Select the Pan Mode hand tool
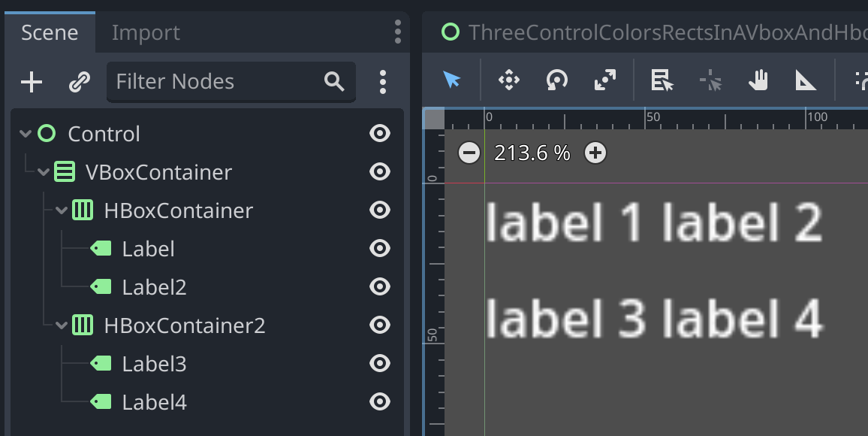The width and height of the screenshot is (868, 436). point(758,80)
